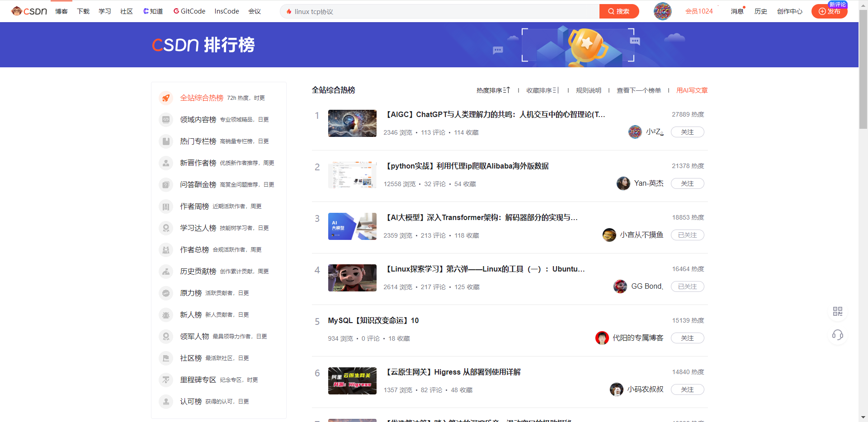Open thumbnail of 云原生网关 Higress article
Viewport: 868px width, 422px height.
pyautogui.click(x=352, y=381)
